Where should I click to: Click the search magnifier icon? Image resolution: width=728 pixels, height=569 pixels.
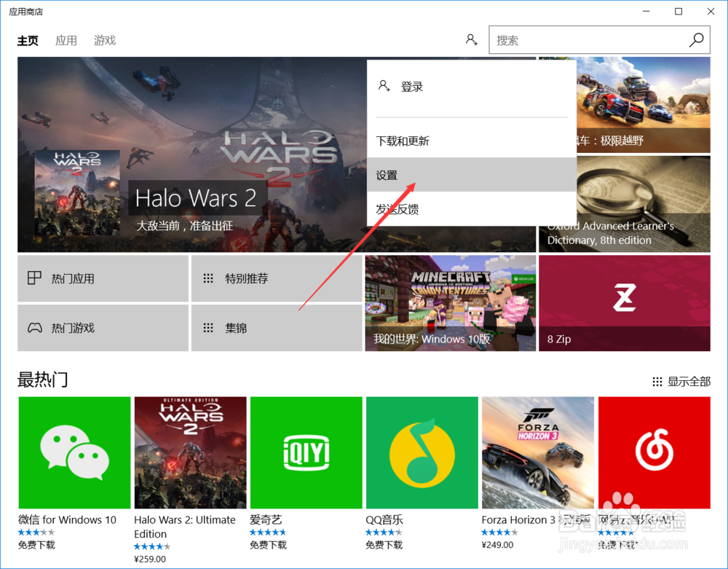696,40
